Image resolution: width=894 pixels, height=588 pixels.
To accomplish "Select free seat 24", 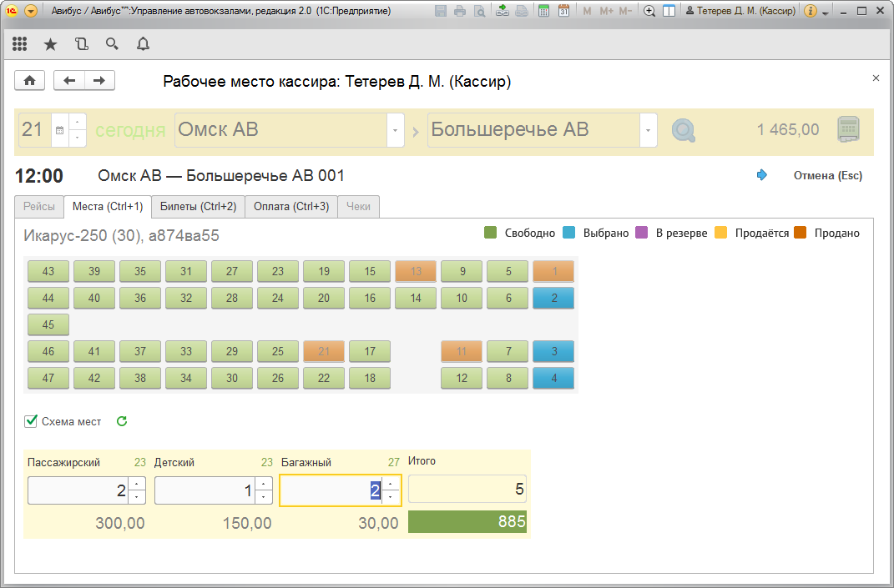I will pos(278,298).
